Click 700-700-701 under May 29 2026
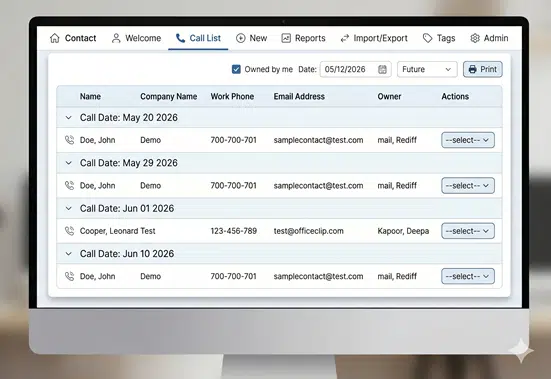Screen dimensions: 551x379 (234, 185)
